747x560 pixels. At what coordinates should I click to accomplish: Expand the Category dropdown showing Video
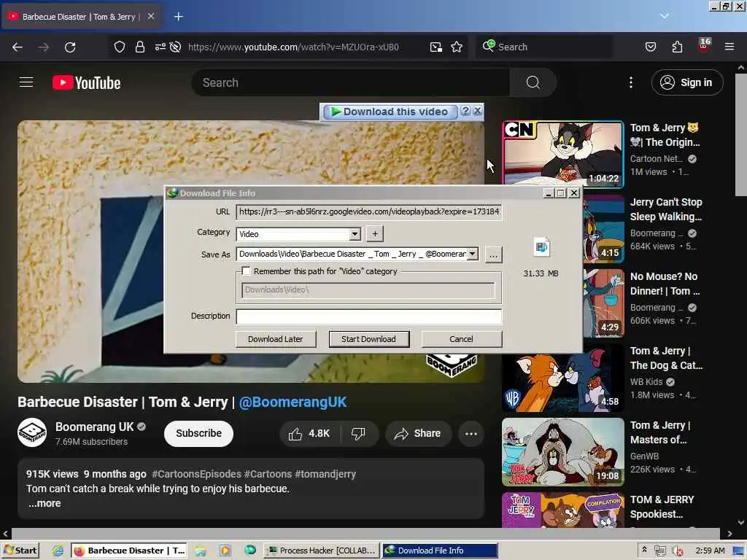tap(355, 234)
